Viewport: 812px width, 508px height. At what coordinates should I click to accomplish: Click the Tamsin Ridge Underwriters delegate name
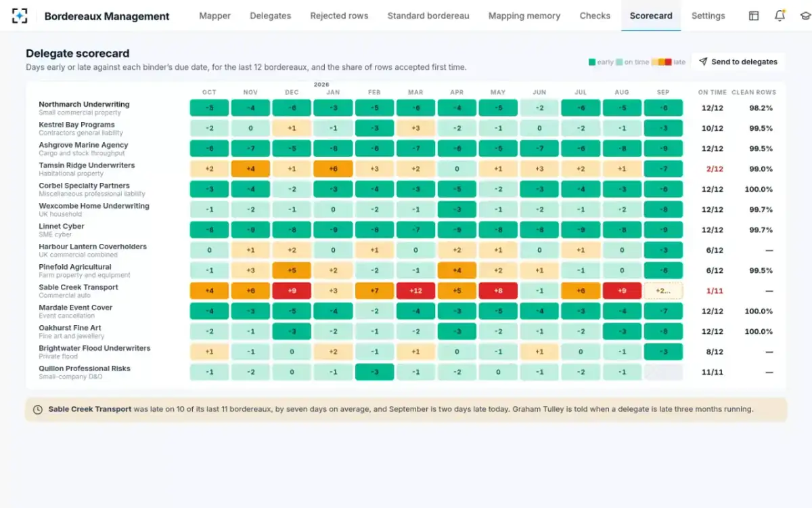[87, 165]
